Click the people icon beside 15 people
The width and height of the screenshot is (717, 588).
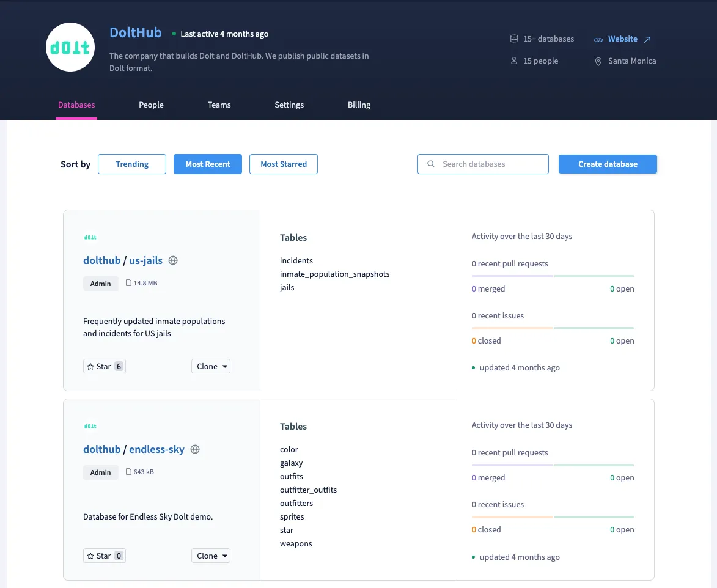click(x=514, y=61)
